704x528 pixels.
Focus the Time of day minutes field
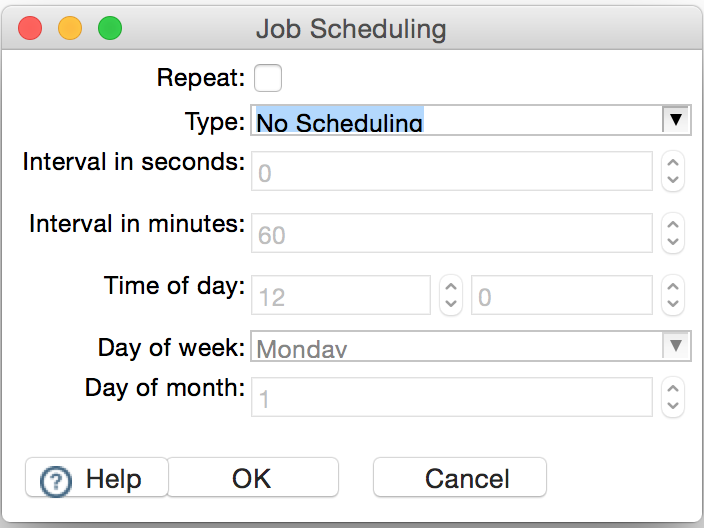coord(562,296)
